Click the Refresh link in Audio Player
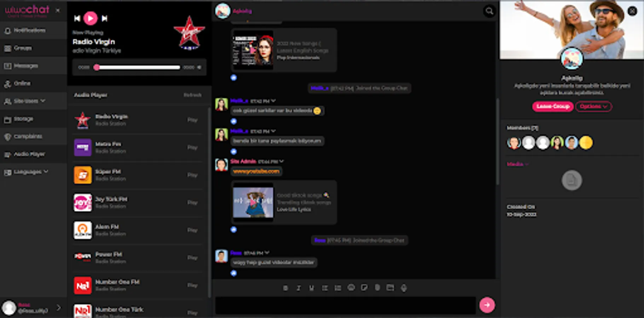This screenshot has width=644, height=318. pos(192,95)
